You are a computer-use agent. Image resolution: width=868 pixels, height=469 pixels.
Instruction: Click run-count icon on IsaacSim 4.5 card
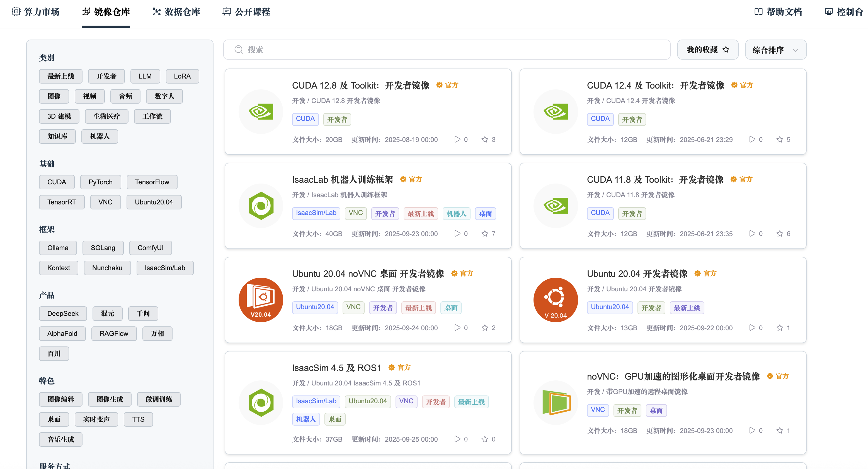[457, 439]
